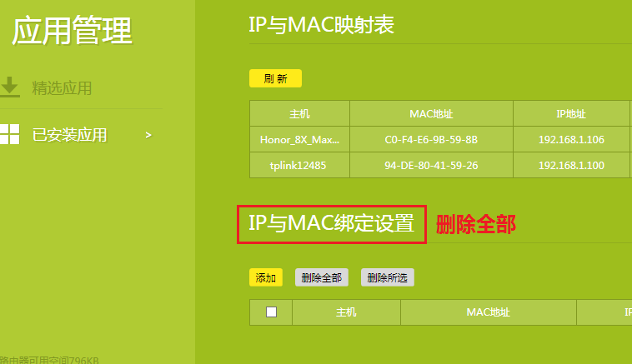Select the tplink12485 host cell
The width and height of the screenshot is (632, 364).
299,165
